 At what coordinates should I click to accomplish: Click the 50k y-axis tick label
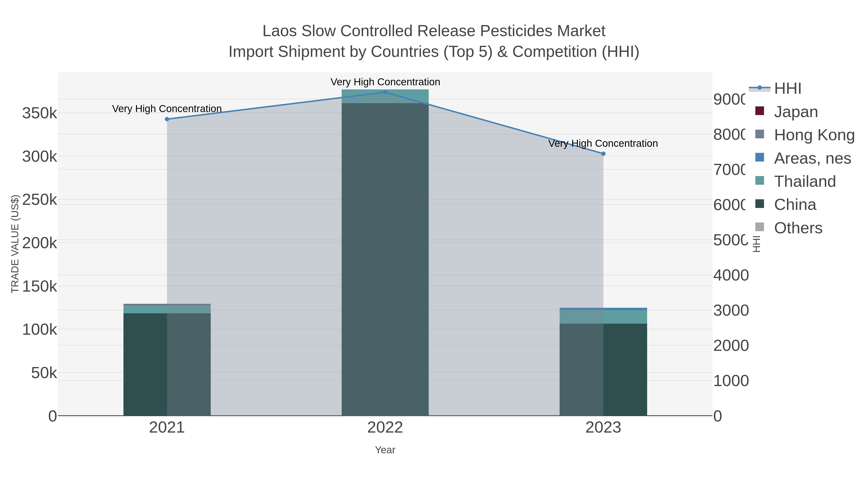coord(44,373)
